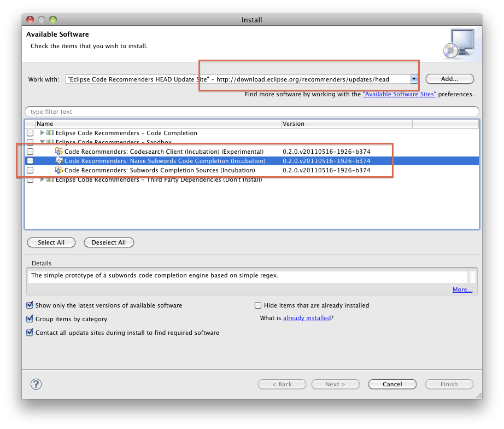Open the already installed link

pos(307,318)
